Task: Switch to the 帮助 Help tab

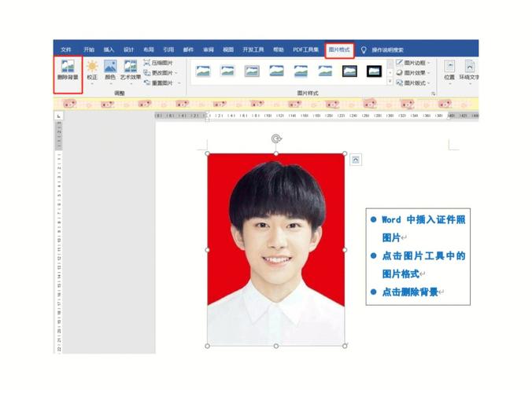Action: 279,50
